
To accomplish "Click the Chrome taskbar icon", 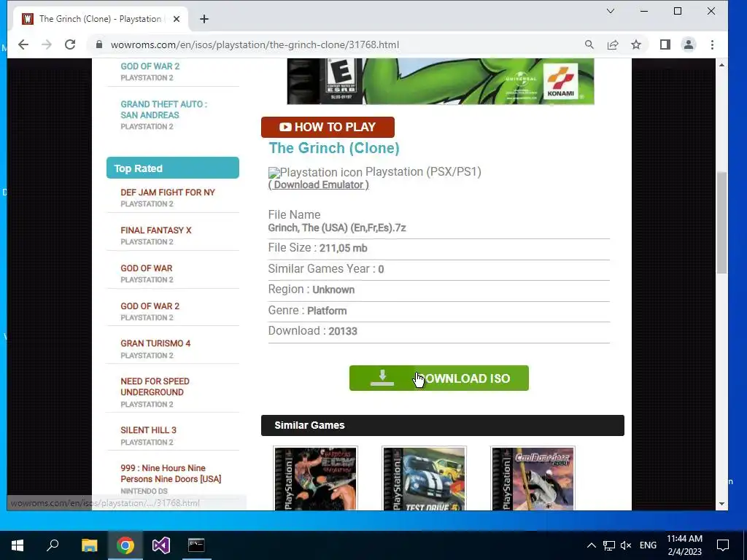I will 125,545.
